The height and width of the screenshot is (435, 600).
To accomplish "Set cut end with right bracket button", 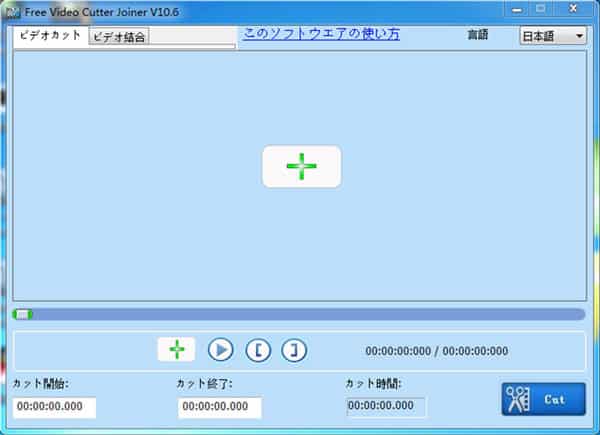I will pyautogui.click(x=294, y=350).
